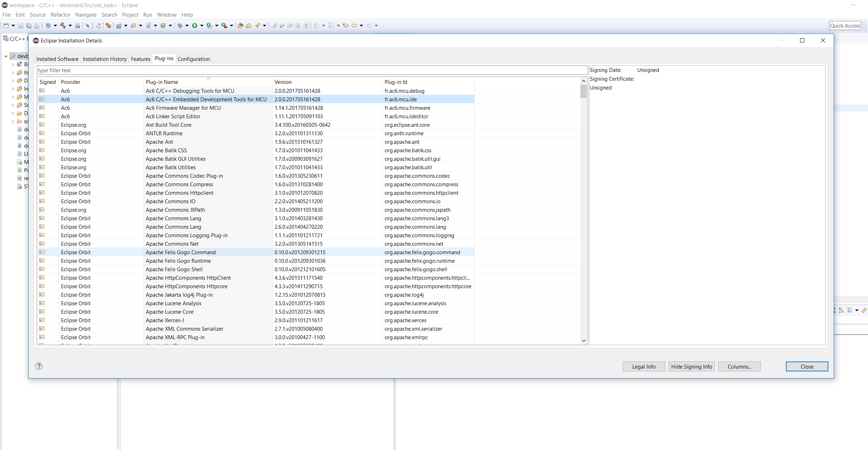The height and width of the screenshot is (450, 868).
Task: Click the plug-in list scroll up arrow
Action: tap(584, 81)
